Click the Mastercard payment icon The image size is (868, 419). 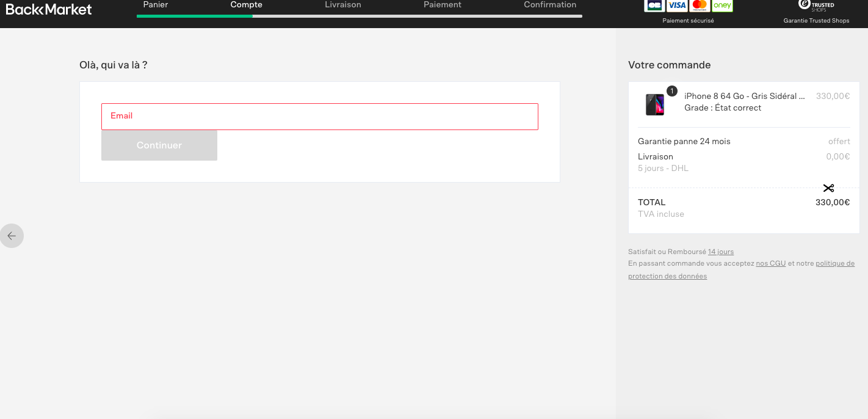[700, 5]
